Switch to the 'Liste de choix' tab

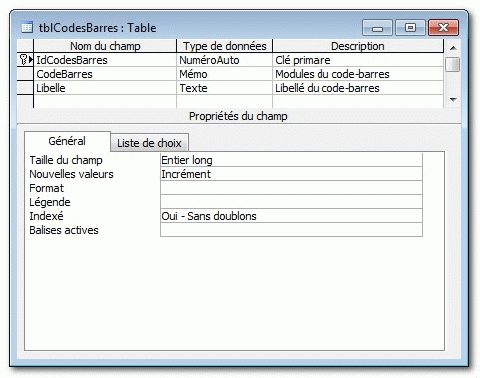pos(149,143)
